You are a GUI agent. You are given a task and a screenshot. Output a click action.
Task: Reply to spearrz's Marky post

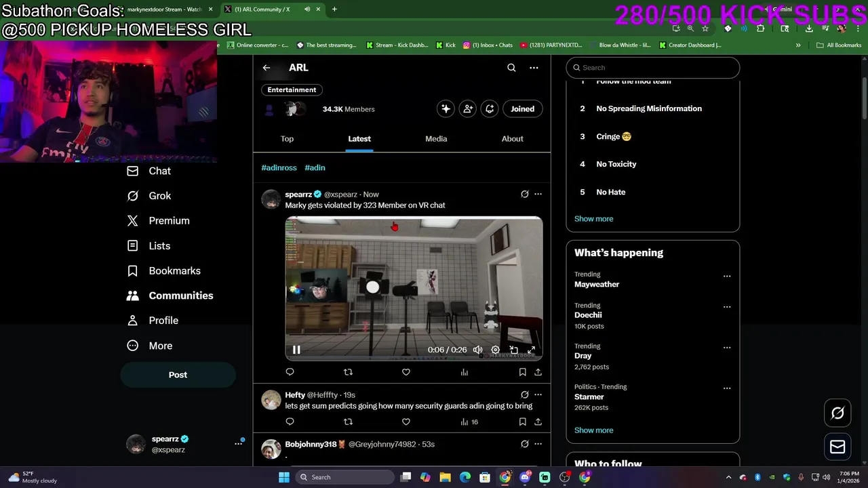click(290, 372)
